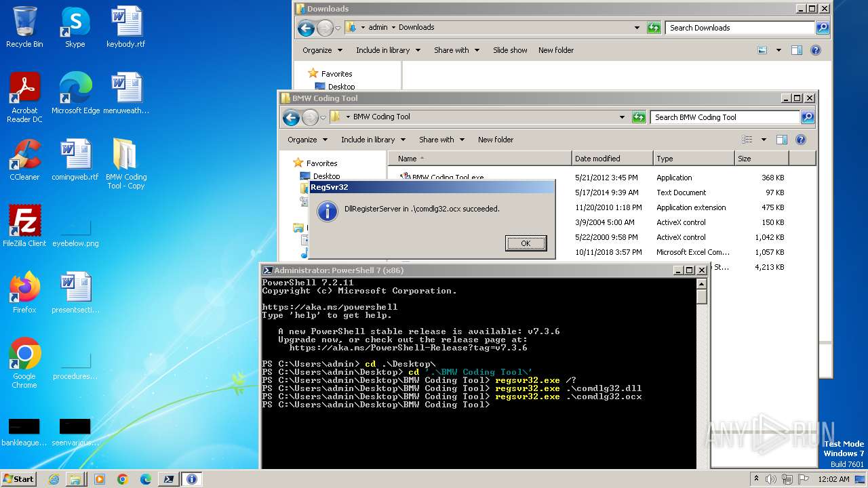Select the Microsoft Excel Com... type row
The width and height of the screenshot is (868, 488).
[x=693, y=252]
